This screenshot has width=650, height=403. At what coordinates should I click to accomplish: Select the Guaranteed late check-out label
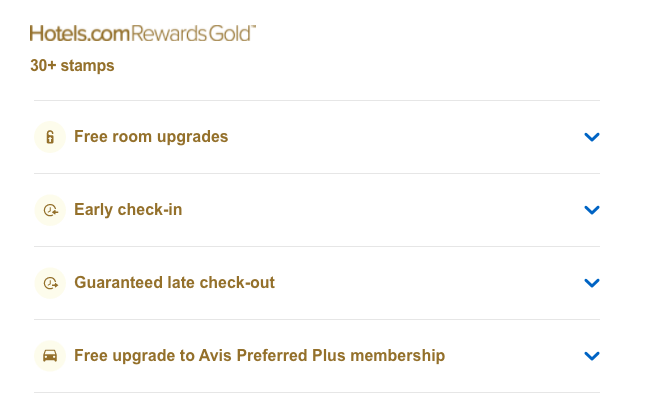[174, 283]
